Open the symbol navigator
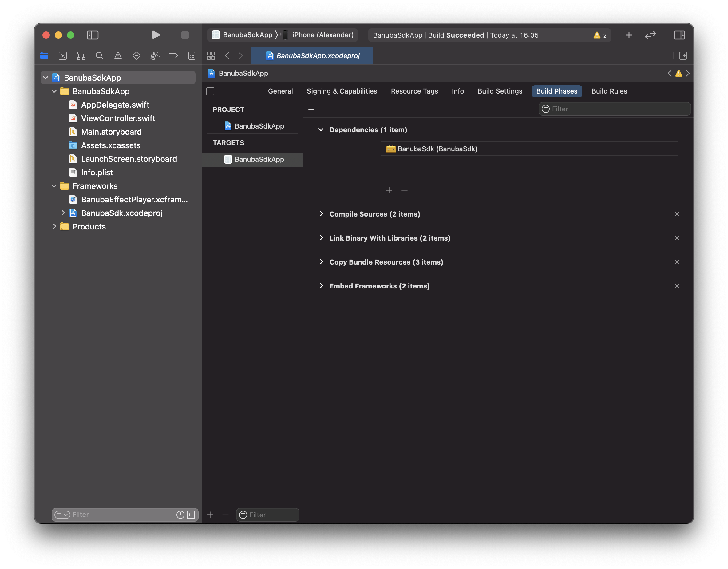Viewport: 728px width, 569px height. (x=81, y=56)
